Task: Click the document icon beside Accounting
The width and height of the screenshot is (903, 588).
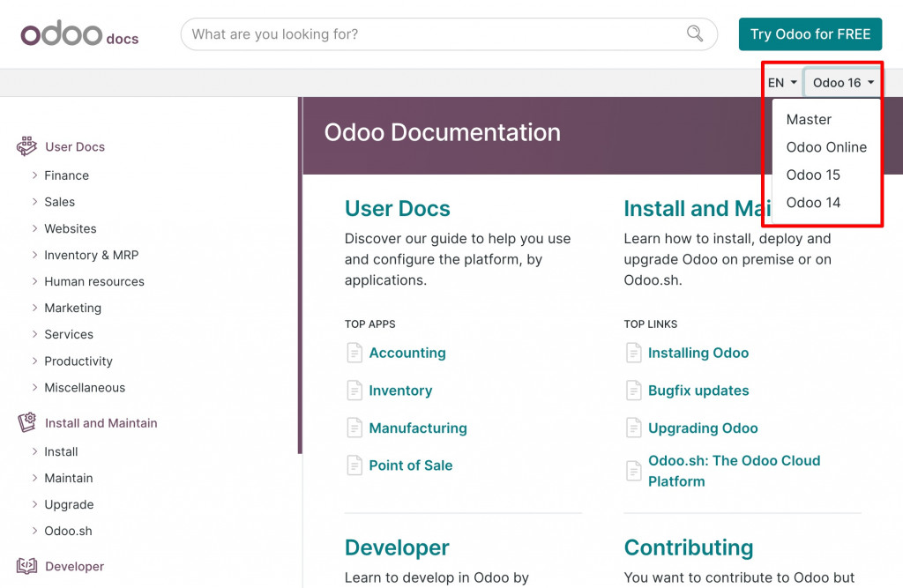Action: (x=354, y=353)
